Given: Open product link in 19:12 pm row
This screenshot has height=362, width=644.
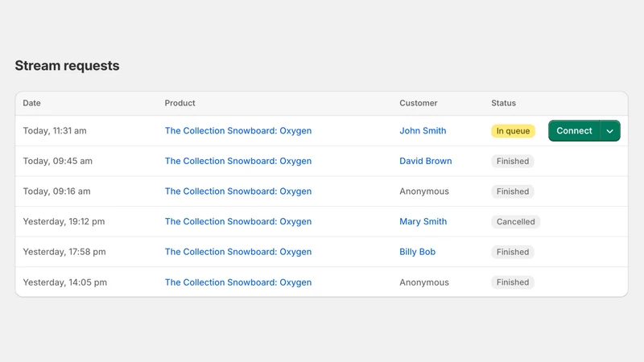Looking at the screenshot, I should [x=238, y=222].
